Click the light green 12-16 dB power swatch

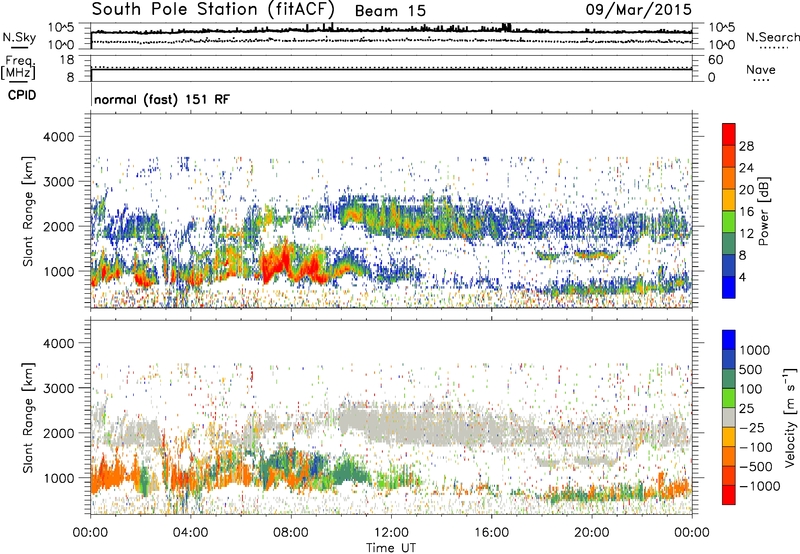[x=729, y=221]
